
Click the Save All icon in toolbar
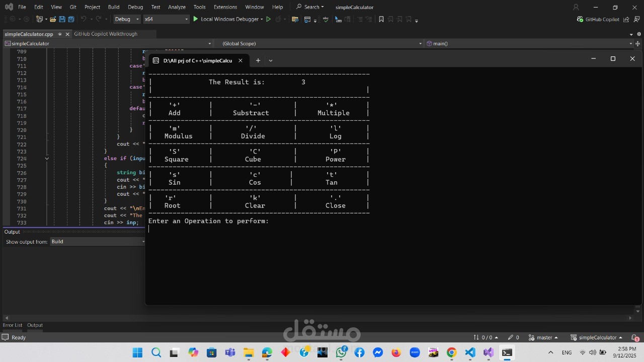click(x=71, y=19)
